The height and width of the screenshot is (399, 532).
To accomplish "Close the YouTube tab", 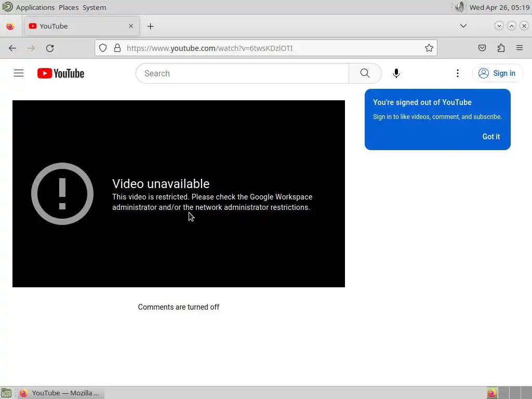I will click(131, 26).
